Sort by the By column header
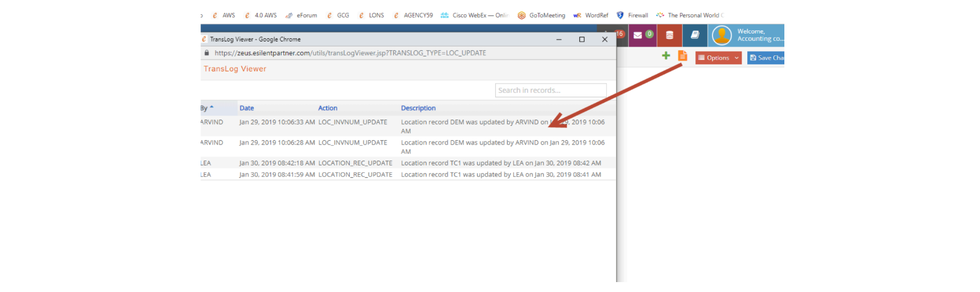 tap(206, 108)
